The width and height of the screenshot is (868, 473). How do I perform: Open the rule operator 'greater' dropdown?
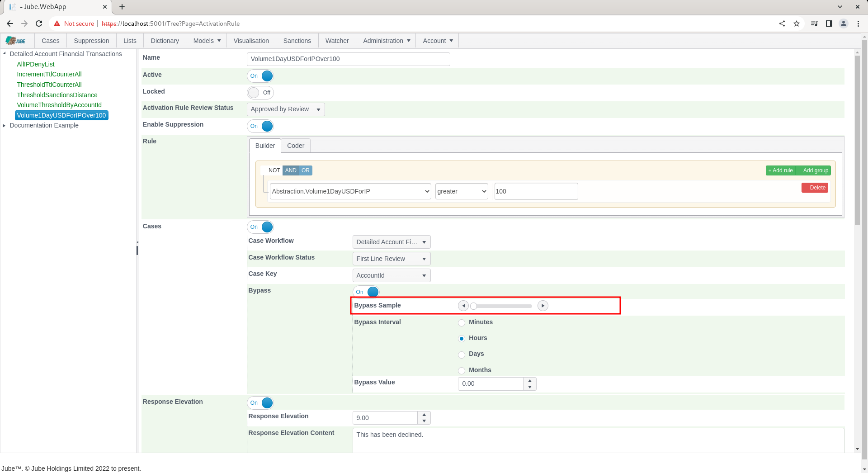(462, 191)
